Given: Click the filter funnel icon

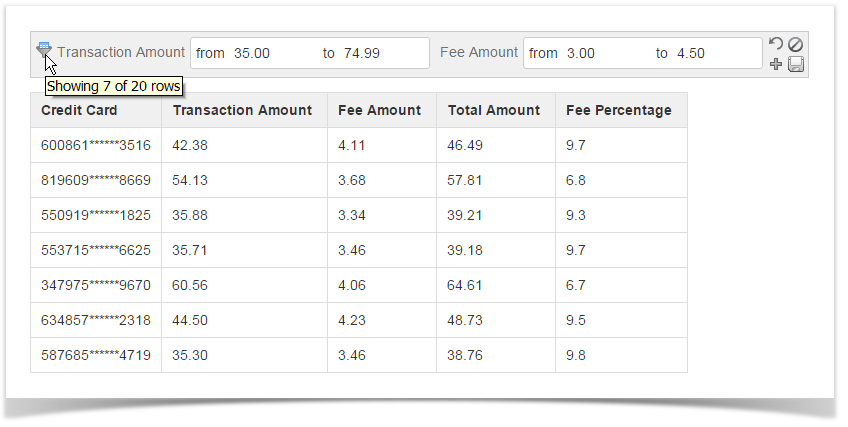Looking at the screenshot, I should 44,51.
